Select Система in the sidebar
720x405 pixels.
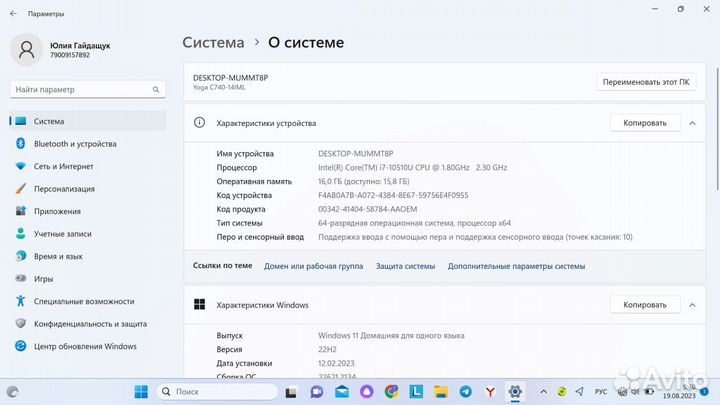point(88,121)
